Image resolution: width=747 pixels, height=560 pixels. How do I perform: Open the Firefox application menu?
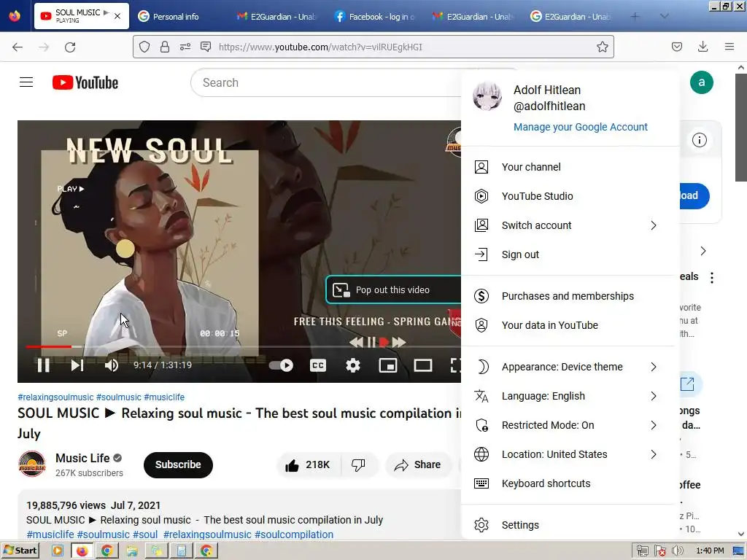pos(729,47)
